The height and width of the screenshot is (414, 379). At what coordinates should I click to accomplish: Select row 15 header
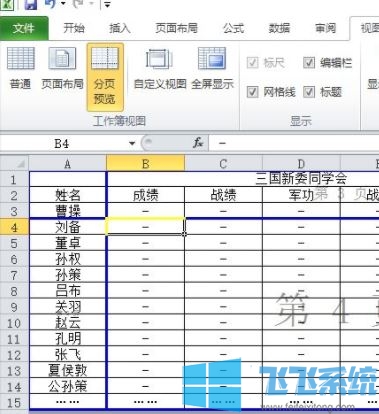point(14,402)
